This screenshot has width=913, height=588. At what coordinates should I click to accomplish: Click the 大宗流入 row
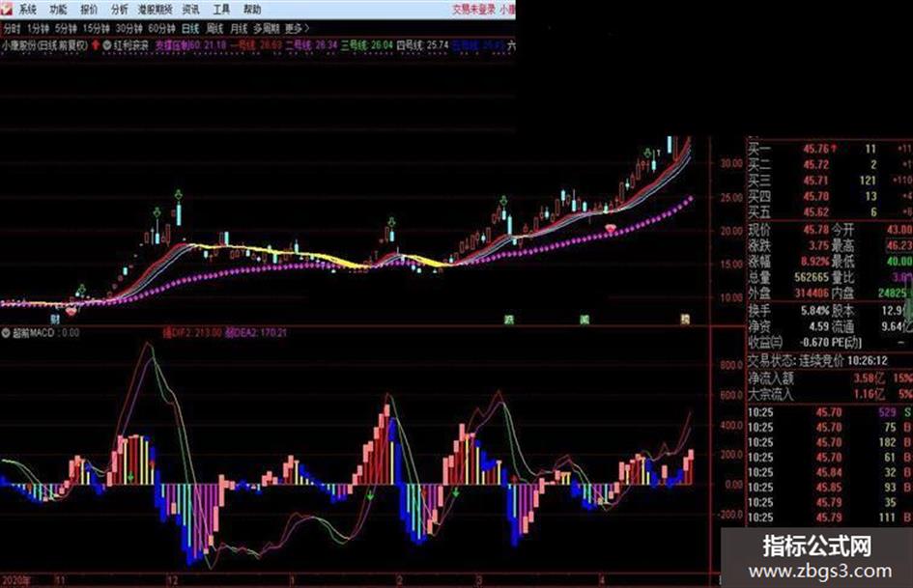[830, 394]
